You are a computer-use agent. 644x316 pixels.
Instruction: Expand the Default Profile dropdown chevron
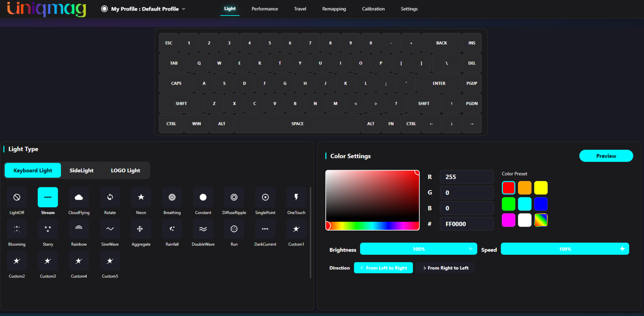[184, 9]
